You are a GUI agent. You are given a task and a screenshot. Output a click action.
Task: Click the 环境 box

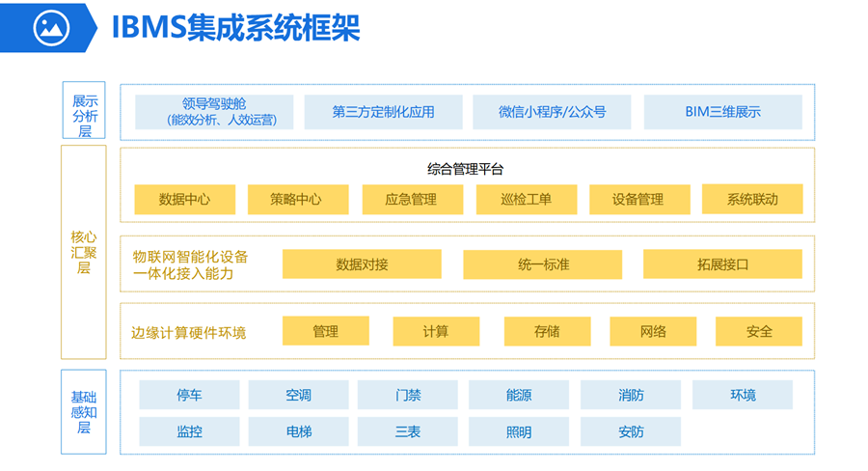[743, 395]
